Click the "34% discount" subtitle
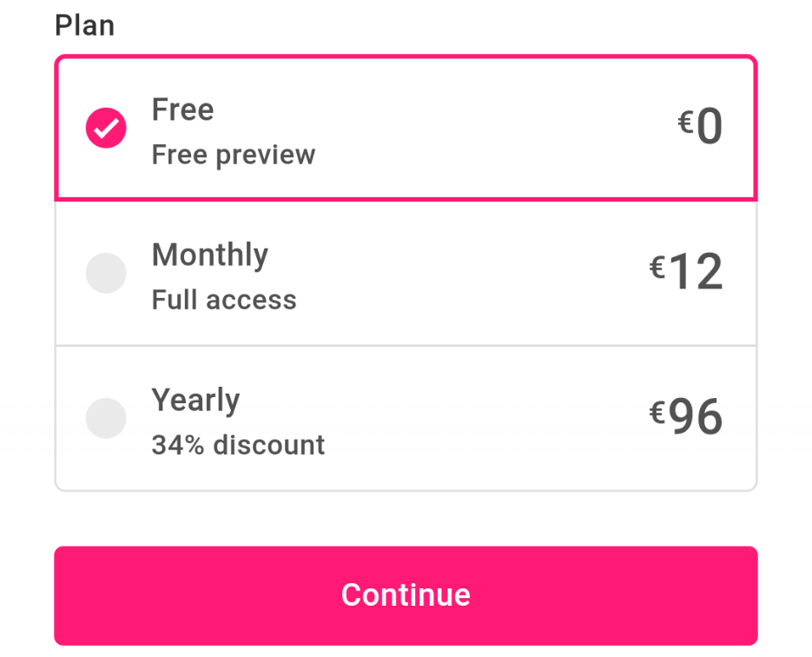Screen dimensions: 812x657 pos(238,445)
